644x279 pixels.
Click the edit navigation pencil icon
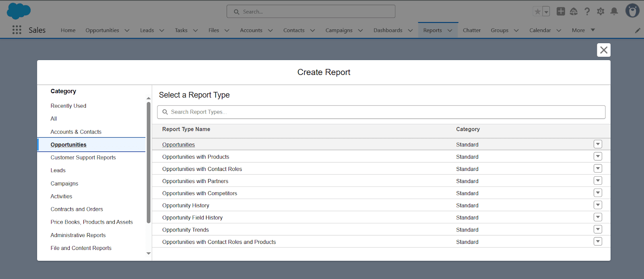[x=638, y=30]
